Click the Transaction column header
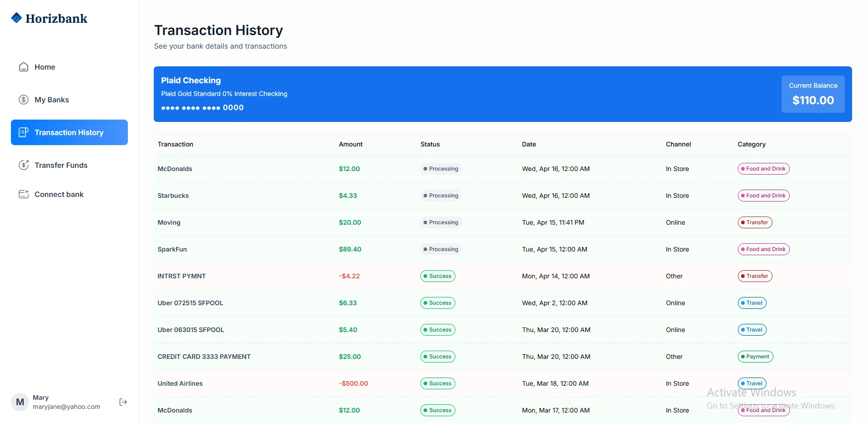 point(176,144)
